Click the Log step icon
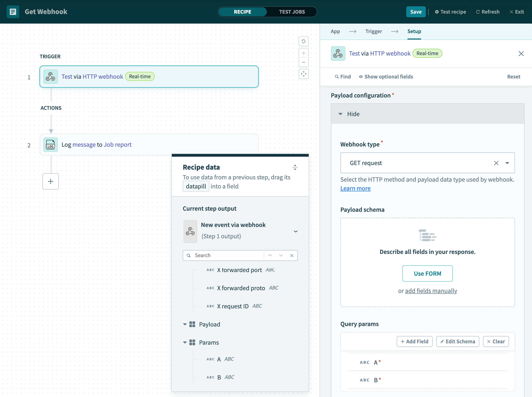 click(x=51, y=145)
